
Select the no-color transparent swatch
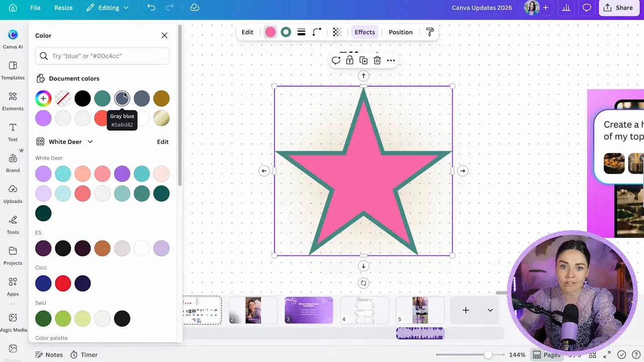pos(63,98)
